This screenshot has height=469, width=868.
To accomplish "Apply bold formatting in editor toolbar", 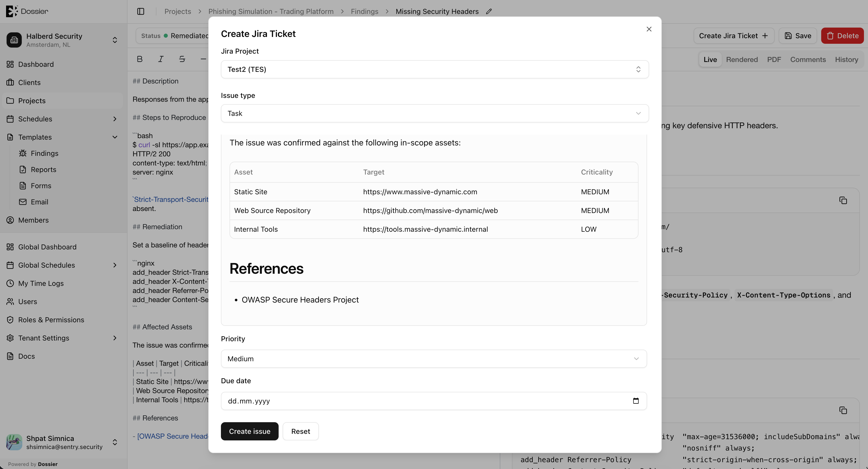I will [x=140, y=59].
